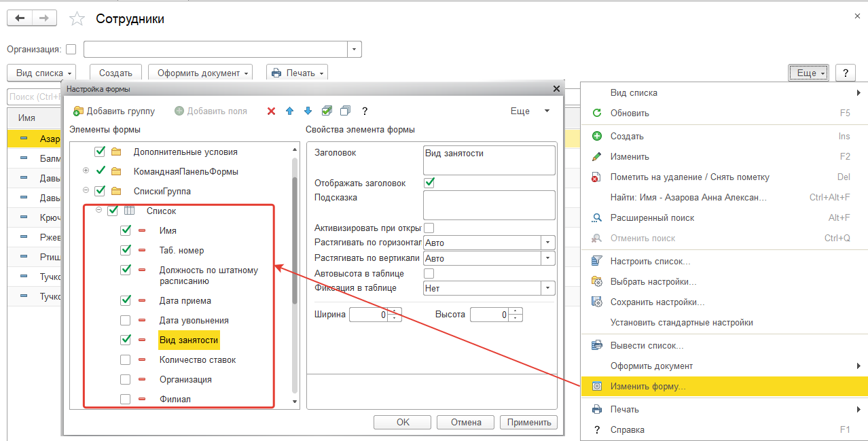Select Установить стандартные настройки menu item
Viewport: 868px width, 441px height.
pyautogui.click(x=724, y=322)
